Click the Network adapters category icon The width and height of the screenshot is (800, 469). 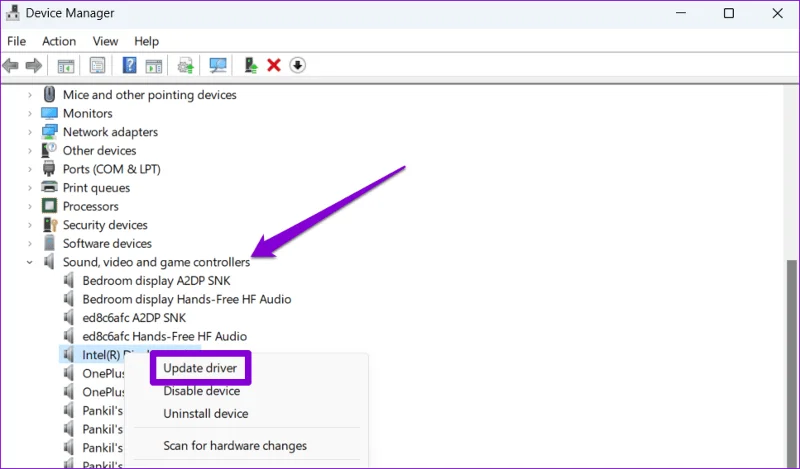tap(49, 132)
